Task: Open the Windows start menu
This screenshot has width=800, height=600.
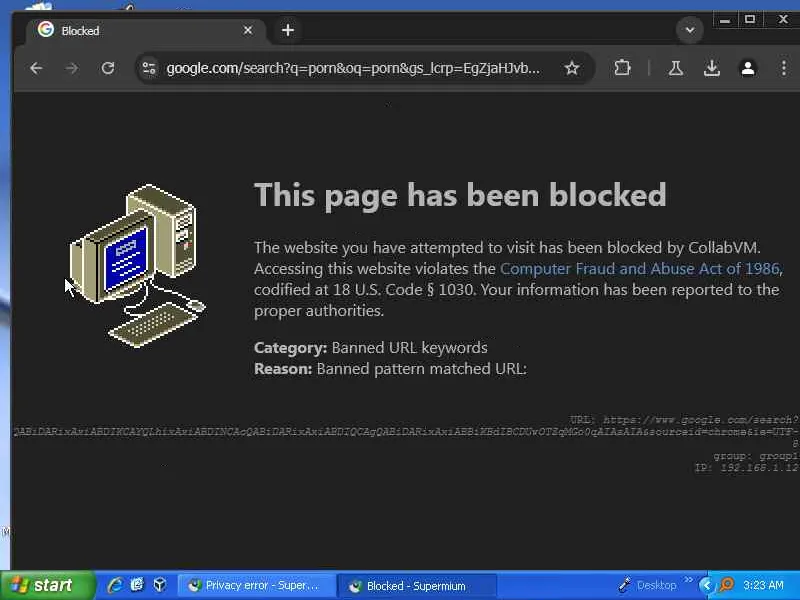Action: click(47, 585)
